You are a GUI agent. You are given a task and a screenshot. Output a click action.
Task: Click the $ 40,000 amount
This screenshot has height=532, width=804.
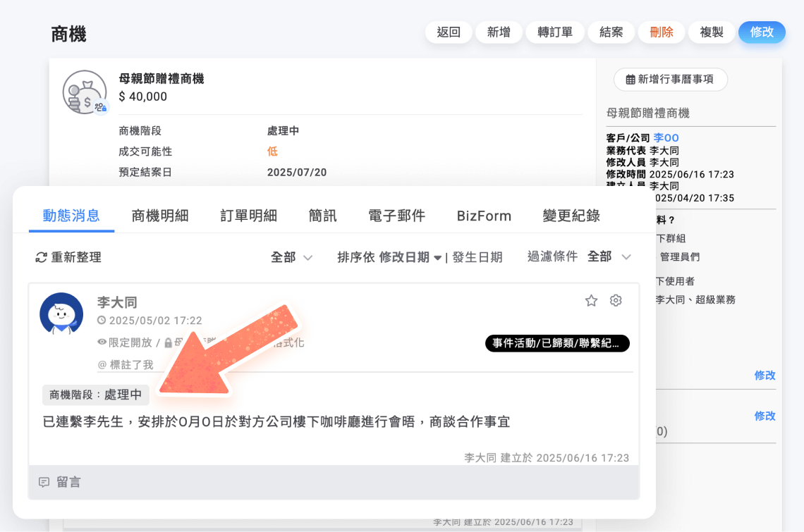(x=143, y=97)
